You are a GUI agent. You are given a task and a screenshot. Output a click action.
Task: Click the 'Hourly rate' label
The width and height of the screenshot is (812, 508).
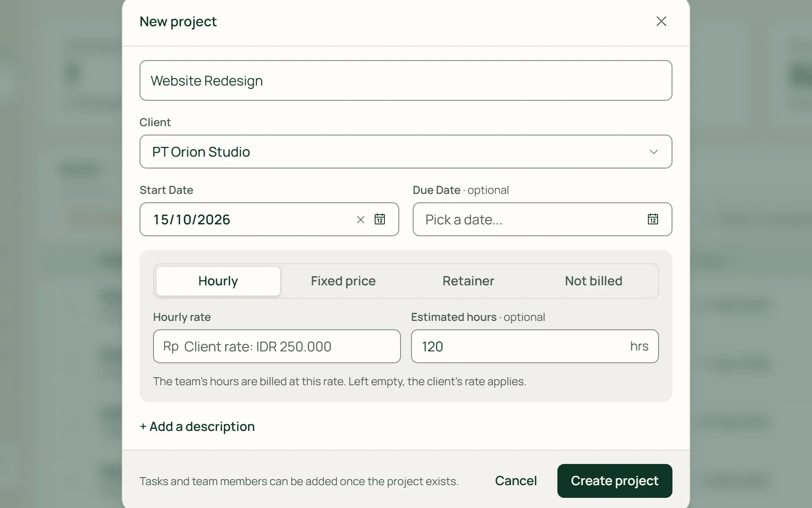pos(182,317)
